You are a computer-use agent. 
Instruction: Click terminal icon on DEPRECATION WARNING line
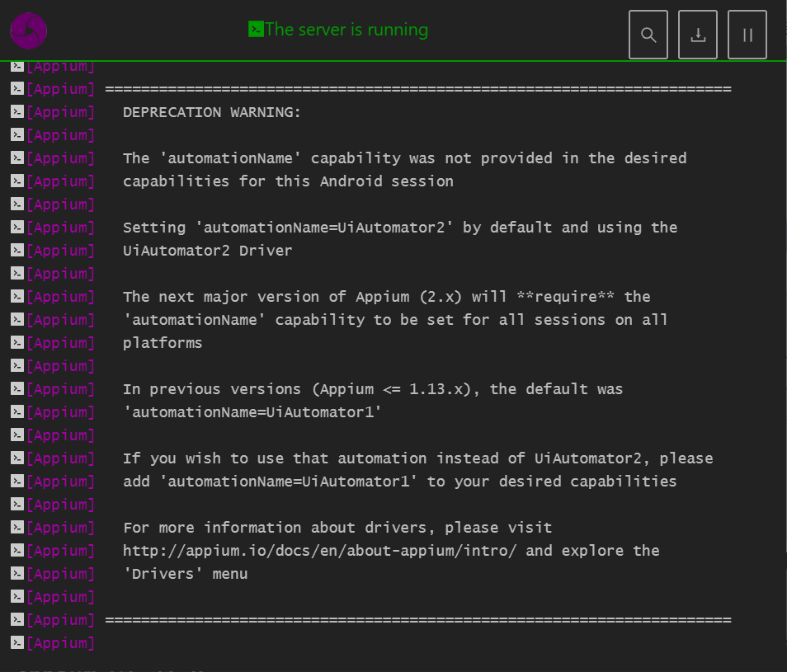click(17, 111)
